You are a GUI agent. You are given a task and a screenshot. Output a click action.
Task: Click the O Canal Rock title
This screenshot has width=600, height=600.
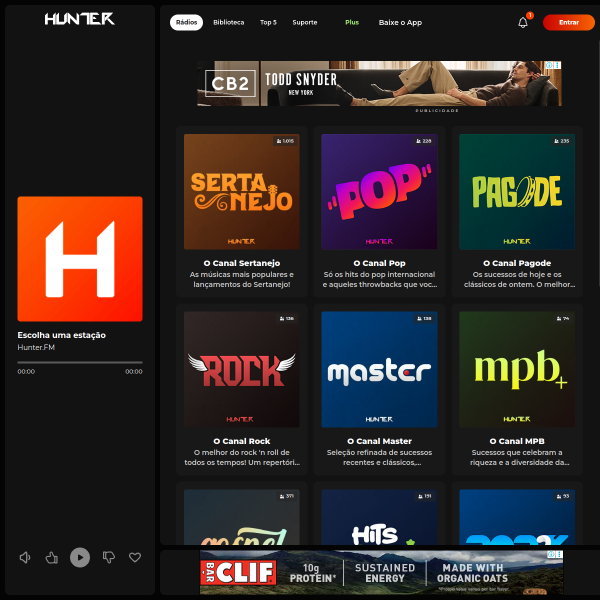coord(241,441)
